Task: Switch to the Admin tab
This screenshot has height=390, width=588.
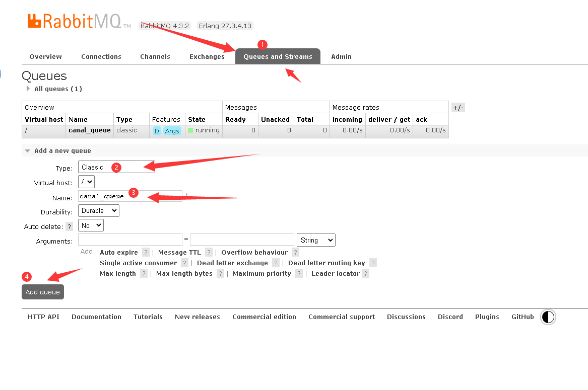Action: (x=341, y=56)
